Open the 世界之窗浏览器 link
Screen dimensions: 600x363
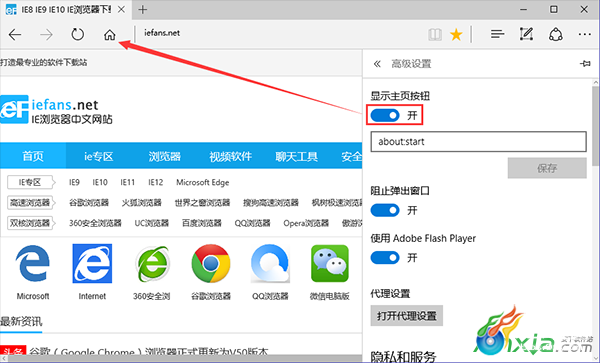click(202, 202)
